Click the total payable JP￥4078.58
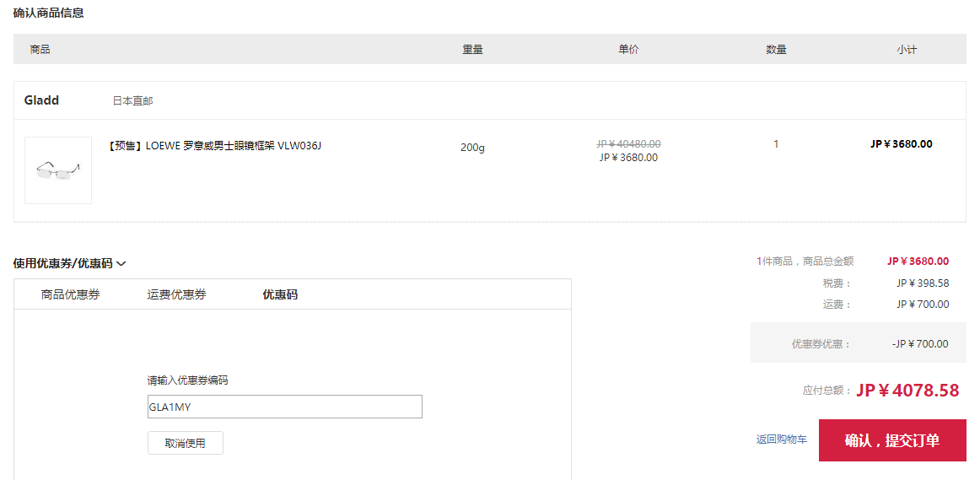The width and height of the screenshot is (980, 480). coord(907,391)
